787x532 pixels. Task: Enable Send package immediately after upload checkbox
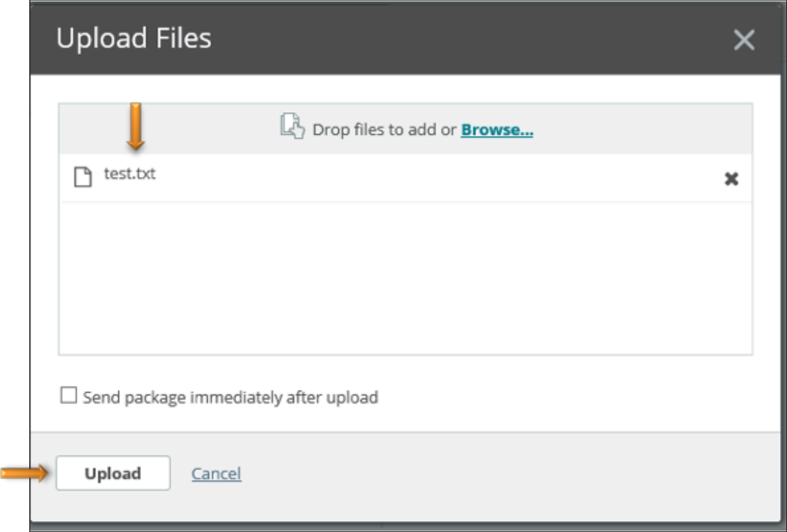tap(68, 395)
